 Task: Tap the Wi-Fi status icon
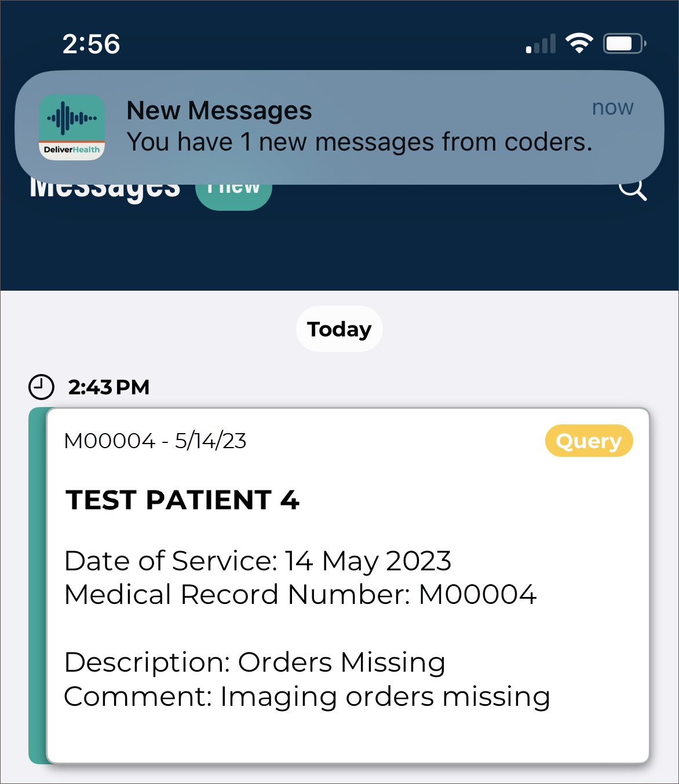[579, 43]
